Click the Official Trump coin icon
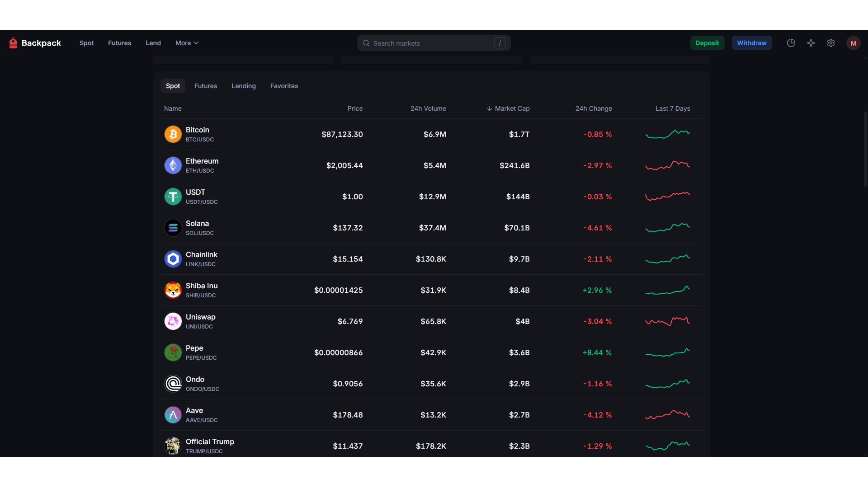The width and height of the screenshot is (868, 488). (x=173, y=446)
